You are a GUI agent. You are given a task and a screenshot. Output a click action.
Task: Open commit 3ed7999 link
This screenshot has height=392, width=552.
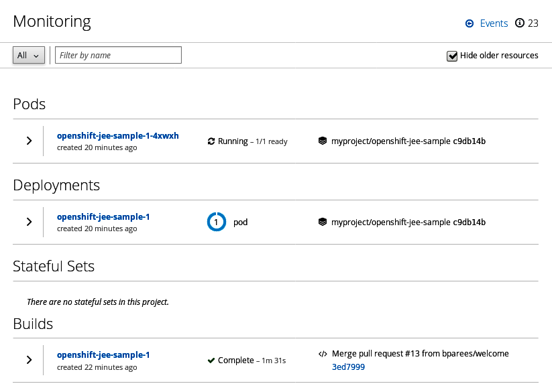[348, 367]
